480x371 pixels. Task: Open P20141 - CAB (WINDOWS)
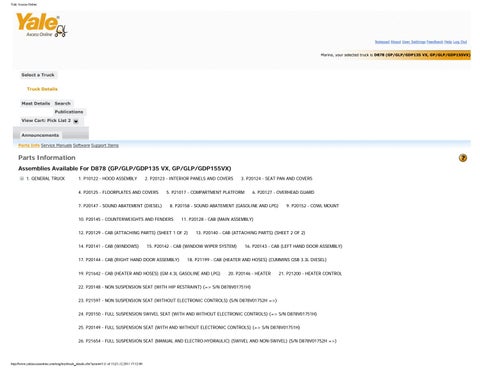pos(109,246)
